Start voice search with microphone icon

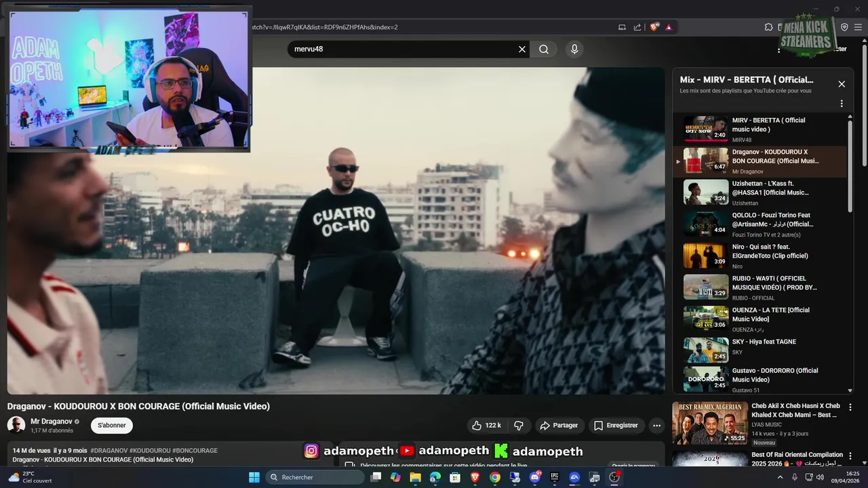574,49
